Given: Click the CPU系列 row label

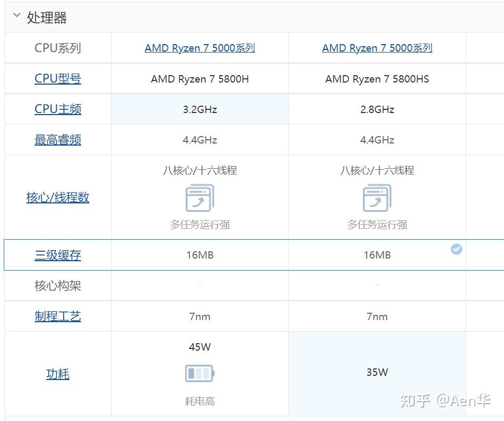Looking at the screenshot, I should (58, 48).
